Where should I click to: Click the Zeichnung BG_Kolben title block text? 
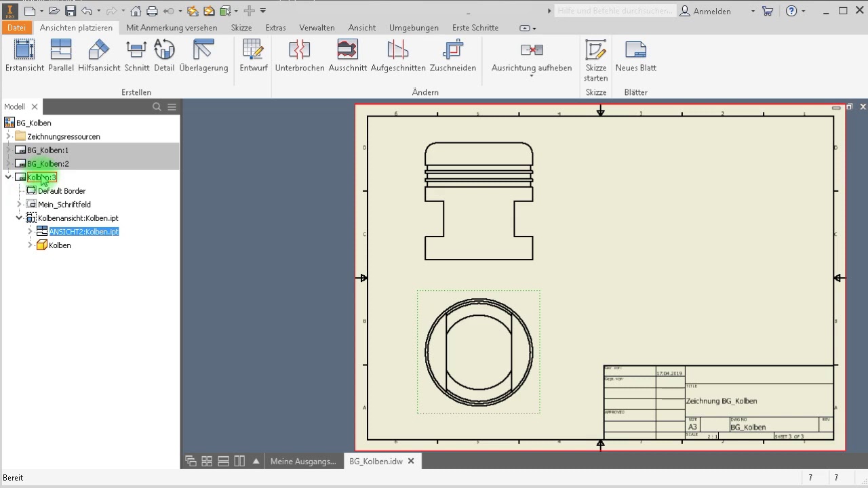[722, 401]
